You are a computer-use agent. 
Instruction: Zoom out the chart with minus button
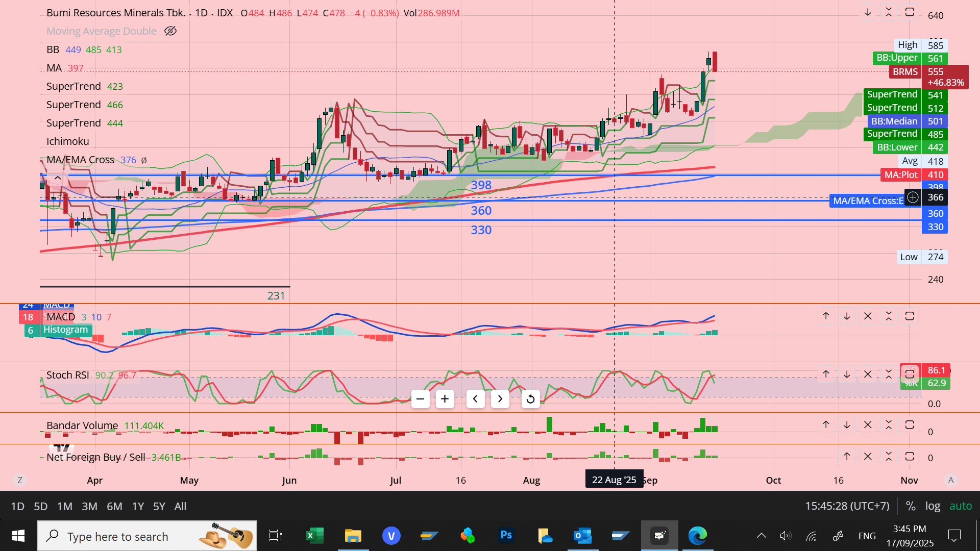coord(421,399)
